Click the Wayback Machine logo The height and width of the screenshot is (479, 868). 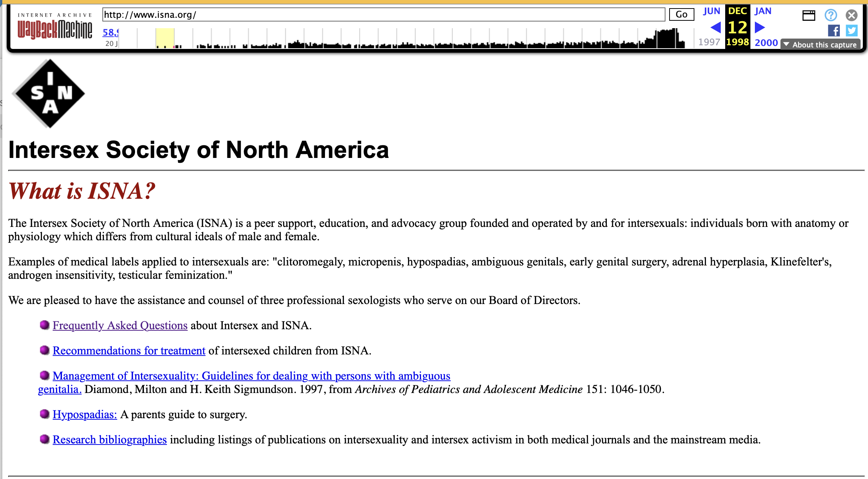click(x=55, y=26)
